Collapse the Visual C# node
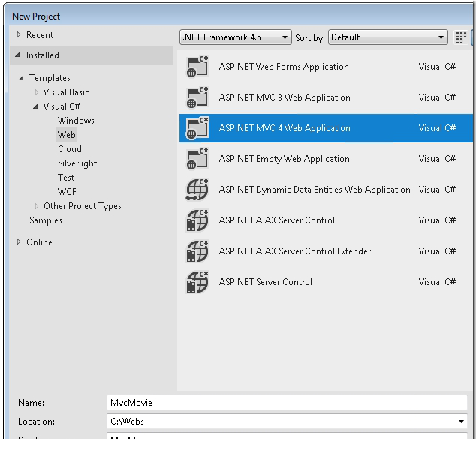 [x=35, y=106]
